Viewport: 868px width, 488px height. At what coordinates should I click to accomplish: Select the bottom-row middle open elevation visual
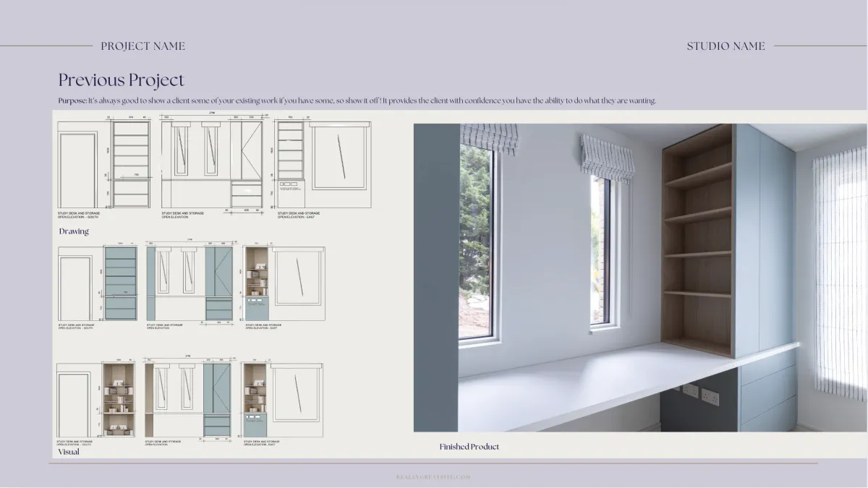(x=189, y=398)
